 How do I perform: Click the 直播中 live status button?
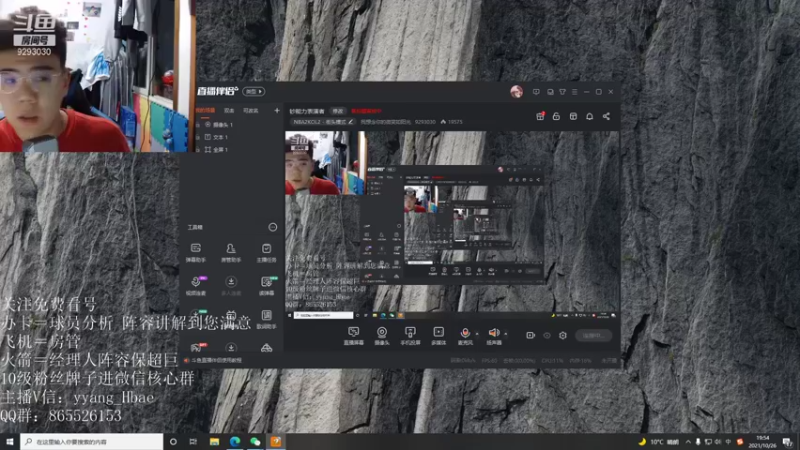pyautogui.click(x=593, y=335)
